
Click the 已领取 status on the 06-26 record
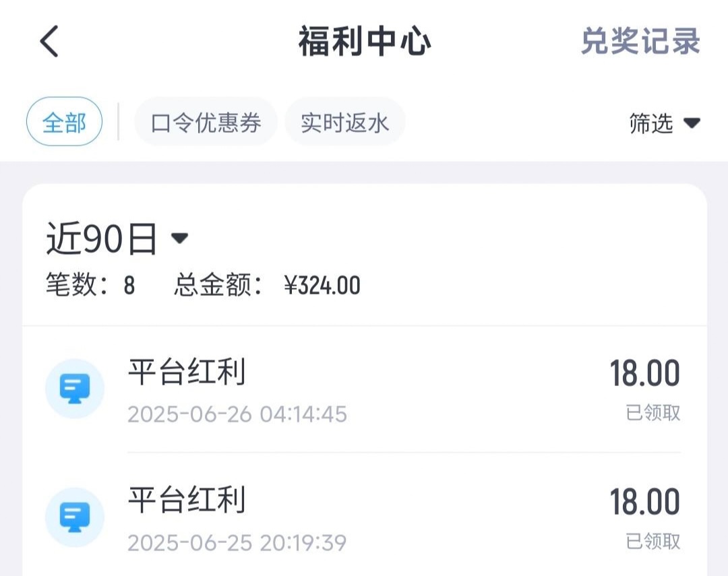[x=653, y=413]
